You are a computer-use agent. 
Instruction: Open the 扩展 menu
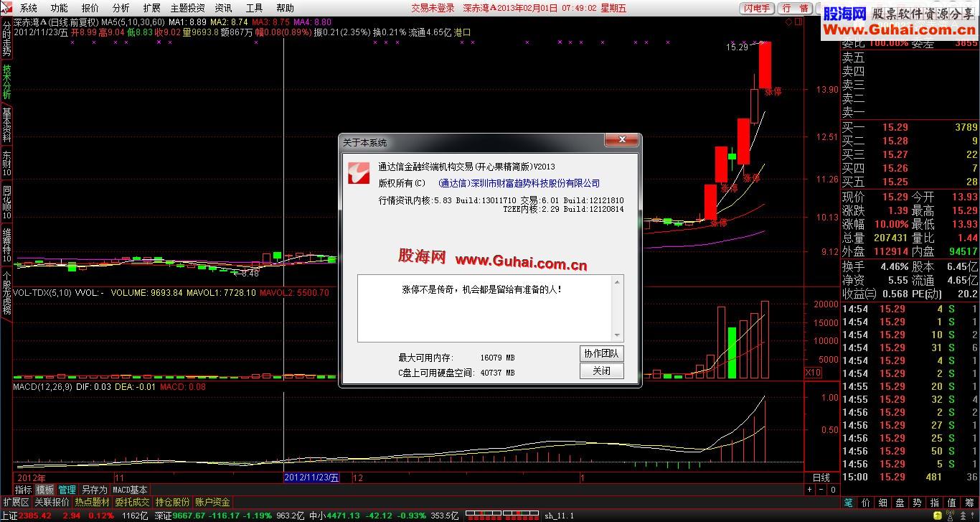[x=151, y=8]
